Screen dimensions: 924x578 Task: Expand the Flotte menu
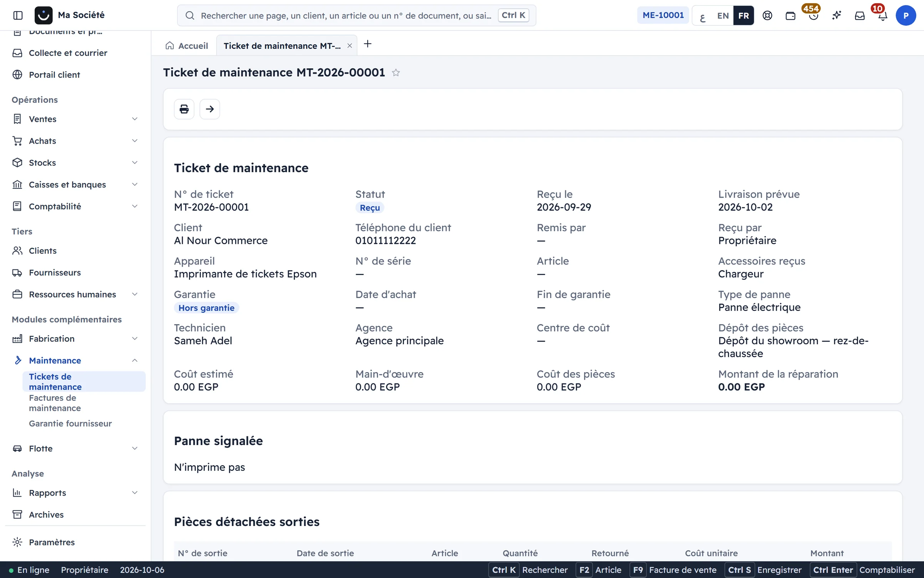[75, 449]
